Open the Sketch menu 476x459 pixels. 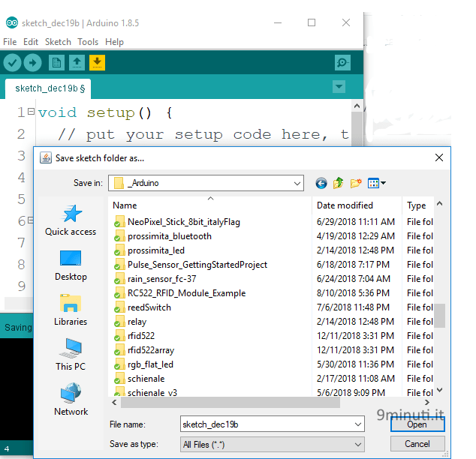(58, 42)
